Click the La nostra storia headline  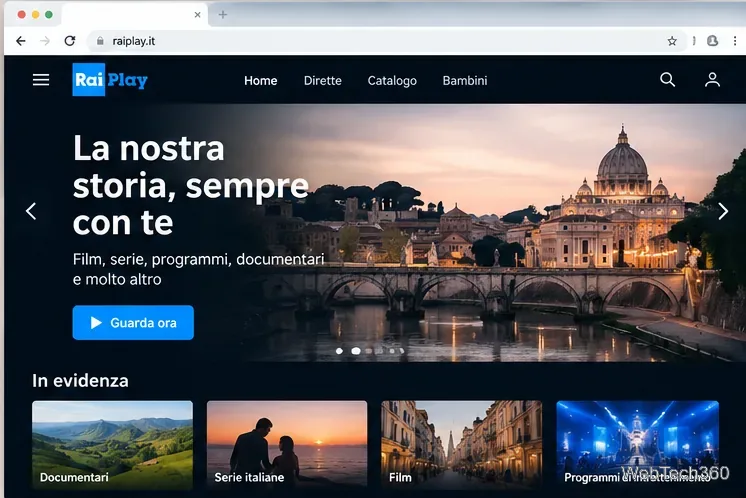tap(191, 185)
